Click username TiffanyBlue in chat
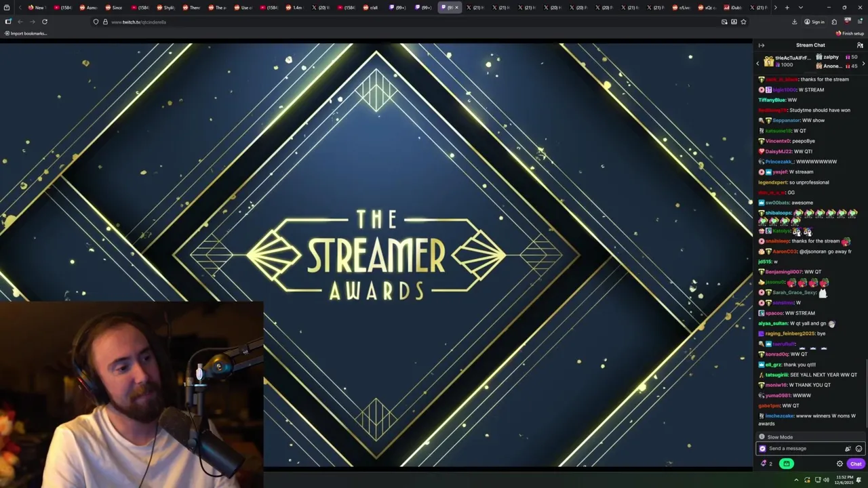Image resolution: width=868 pixels, height=488 pixels. click(772, 100)
